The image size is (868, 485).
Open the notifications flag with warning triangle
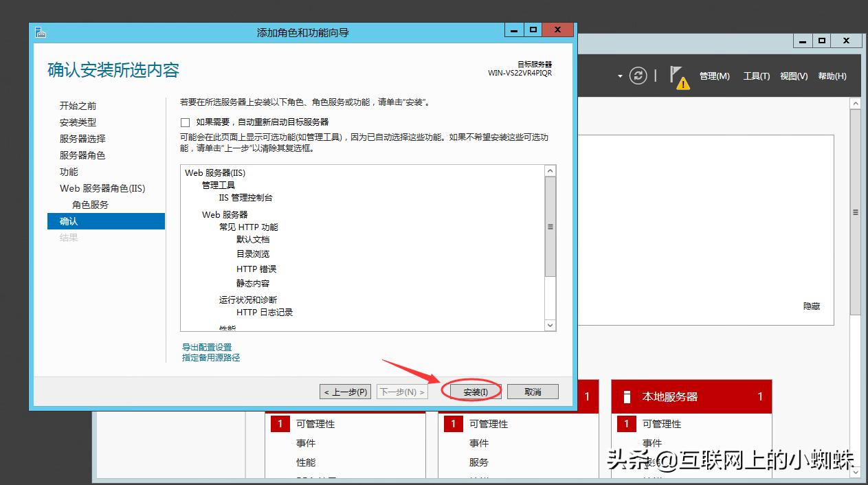tap(676, 76)
